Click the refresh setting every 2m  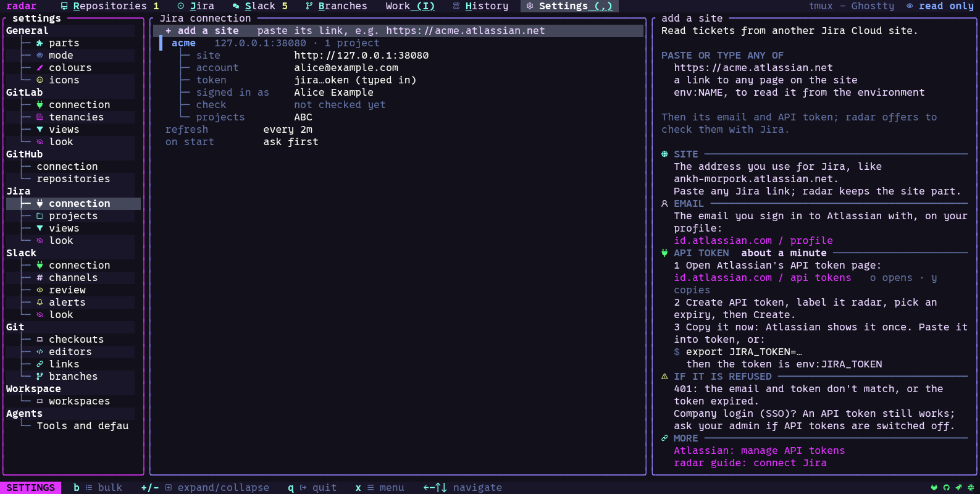coord(288,130)
